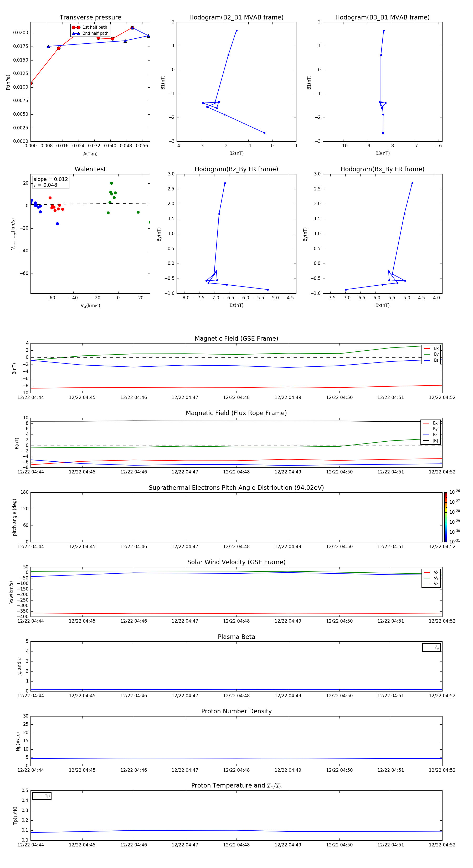The width and height of the screenshot is (473, 868).
Task: Click the topmost point of the B2_B1 hodogram
Action: point(236,31)
